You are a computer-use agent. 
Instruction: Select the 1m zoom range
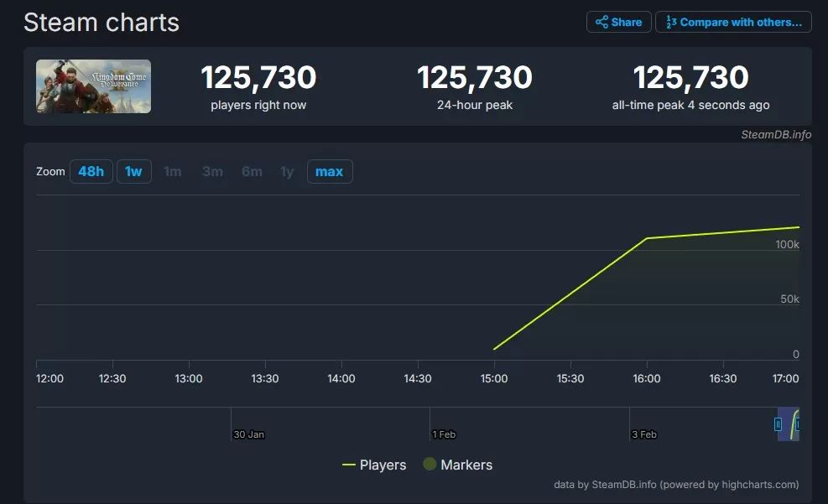click(x=173, y=172)
